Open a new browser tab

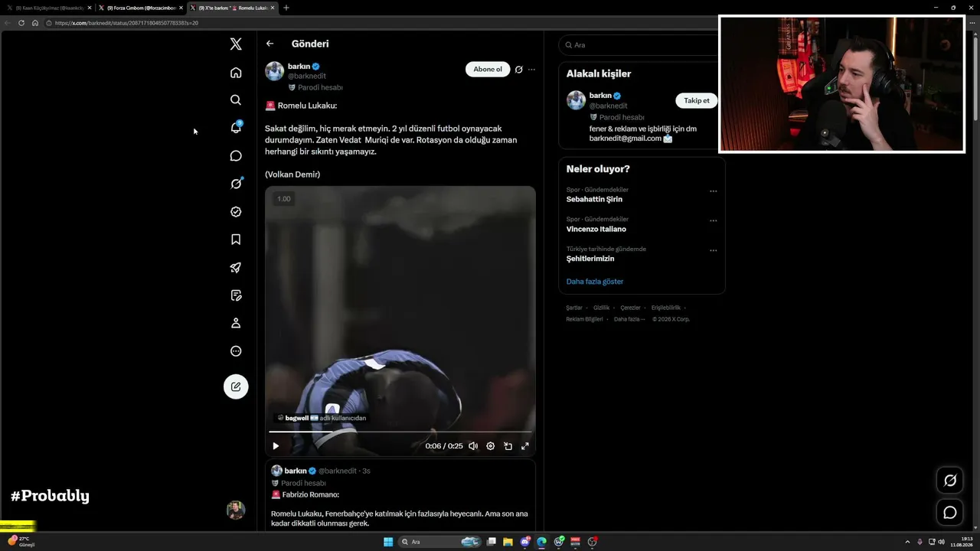click(x=286, y=8)
